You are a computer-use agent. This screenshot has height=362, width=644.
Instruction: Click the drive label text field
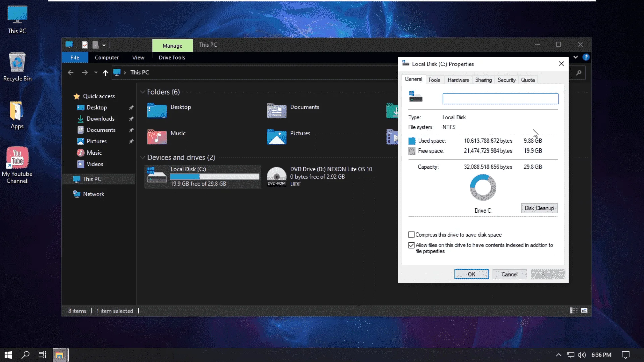click(500, 99)
